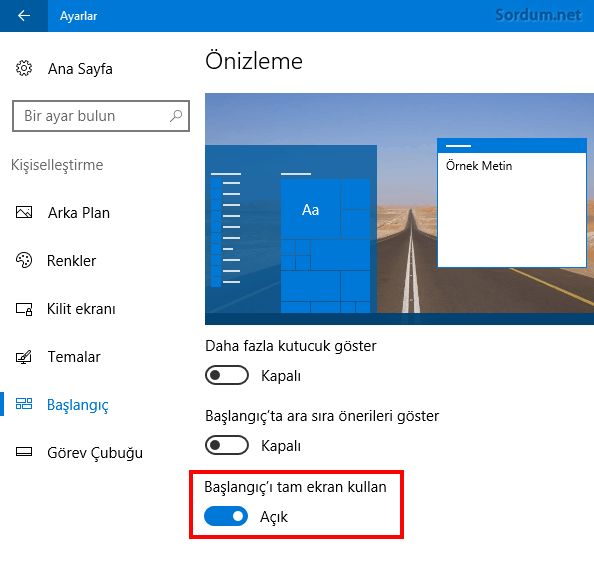
Task: Click the Bir ayar bulun search field
Action: point(101,116)
